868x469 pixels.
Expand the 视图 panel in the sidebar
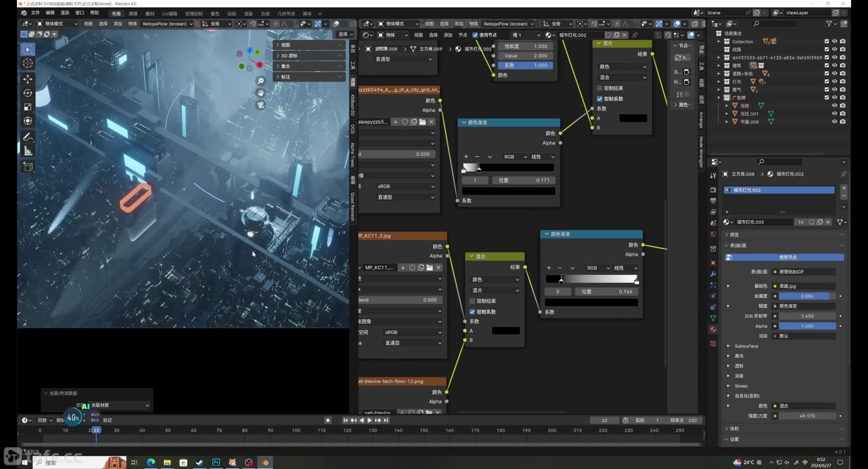309,45
